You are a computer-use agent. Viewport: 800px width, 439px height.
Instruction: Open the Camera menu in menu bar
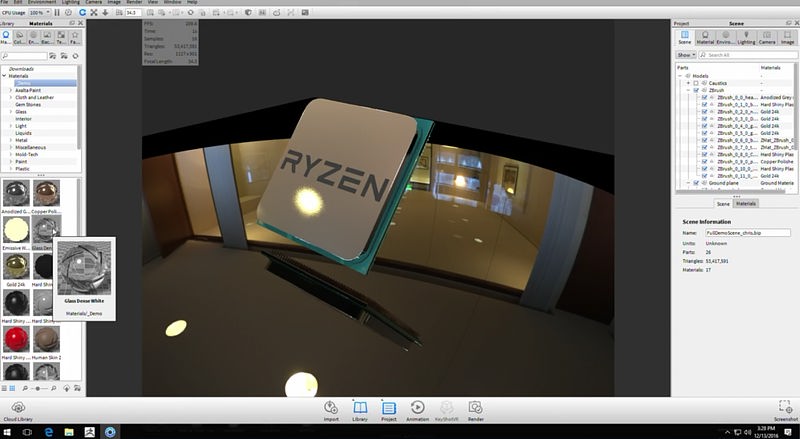point(93,2)
